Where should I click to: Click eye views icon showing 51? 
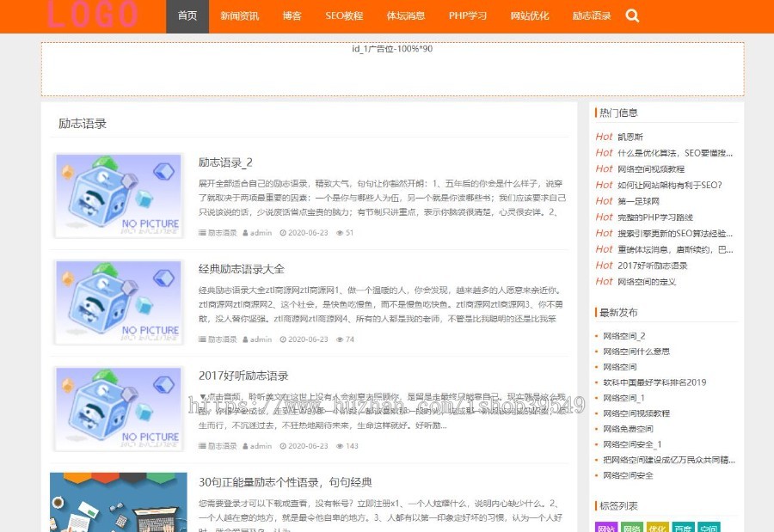point(340,232)
